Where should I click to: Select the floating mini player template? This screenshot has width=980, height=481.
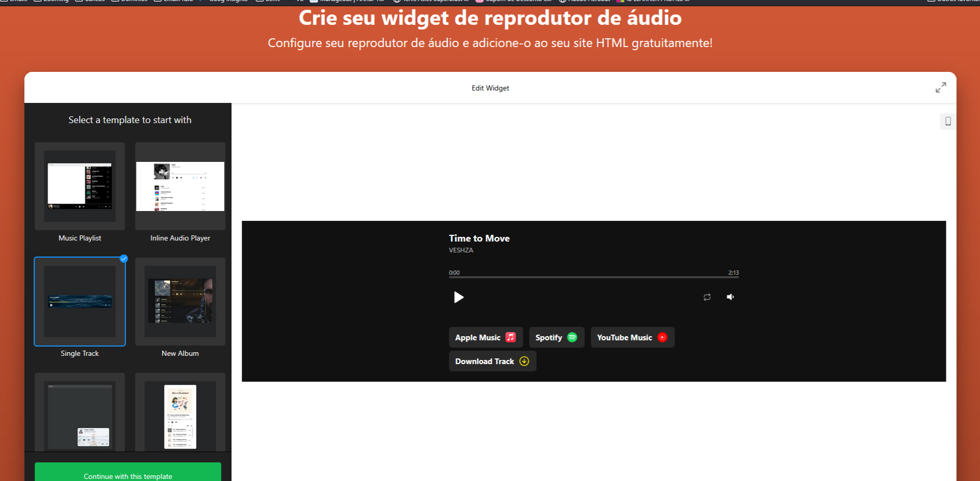(80, 412)
